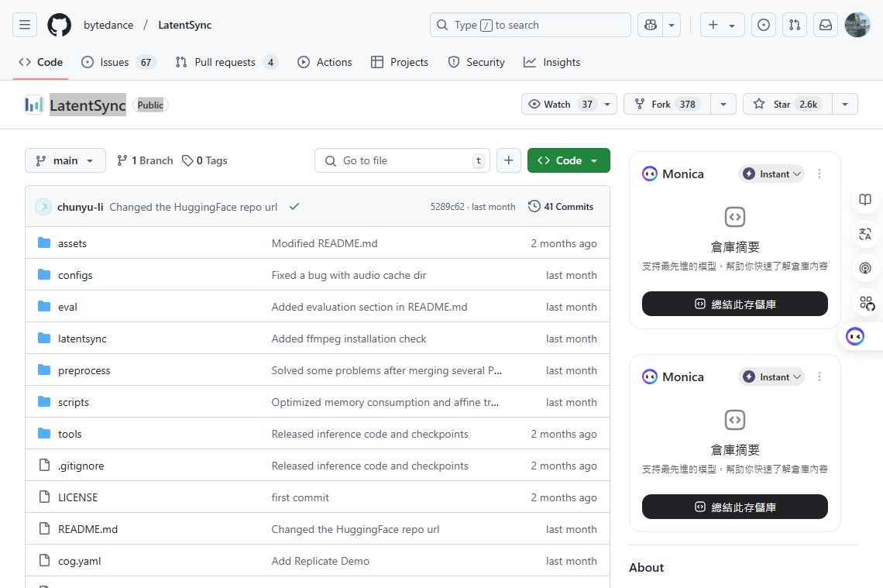This screenshot has height=588, width=883.
Task: View the 0 Tags list
Action: (204, 160)
